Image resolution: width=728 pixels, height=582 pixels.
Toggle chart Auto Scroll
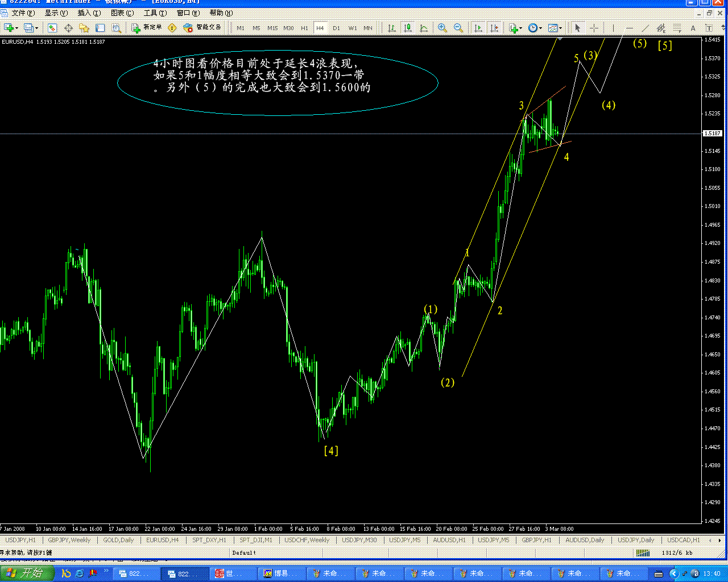click(x=478, y=27)
